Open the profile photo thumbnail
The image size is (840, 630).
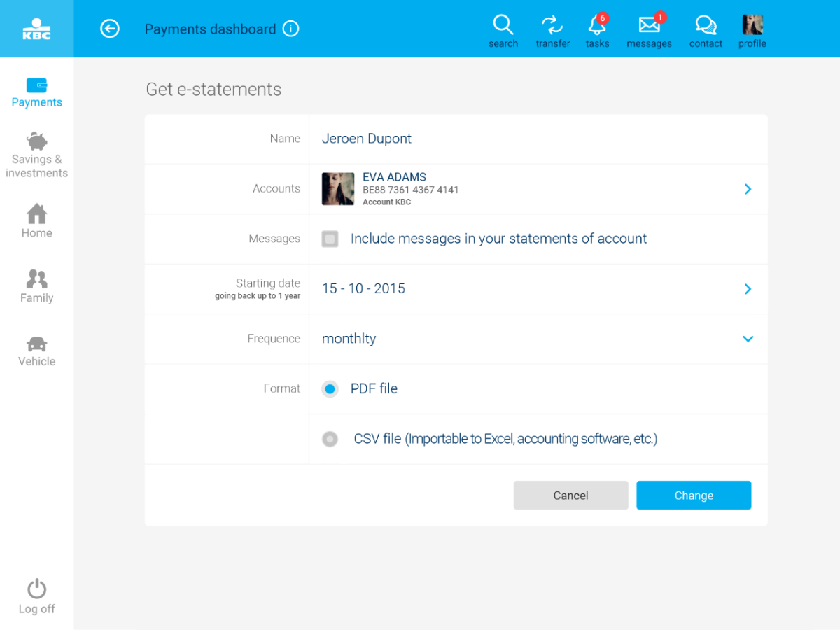click(752, 25)
